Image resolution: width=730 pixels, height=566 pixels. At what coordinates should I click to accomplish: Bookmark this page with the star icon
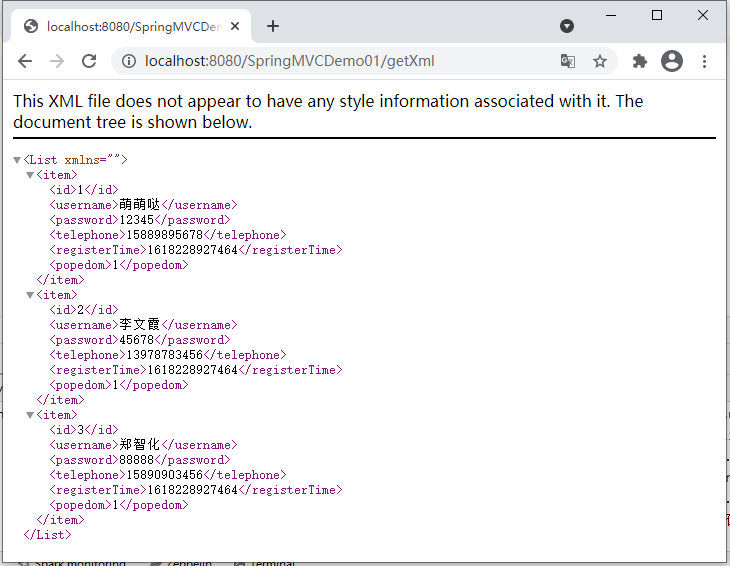pyautogui.click(x=600, y=61)
